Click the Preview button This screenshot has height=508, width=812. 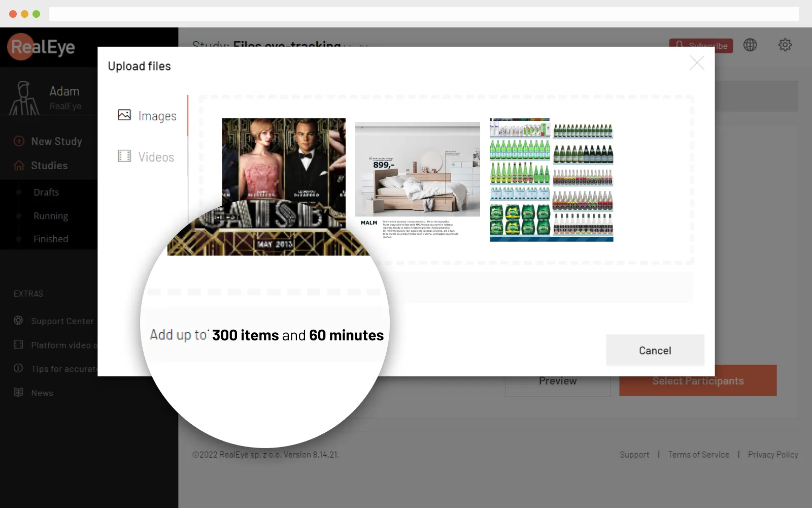(x=557, y=380)
